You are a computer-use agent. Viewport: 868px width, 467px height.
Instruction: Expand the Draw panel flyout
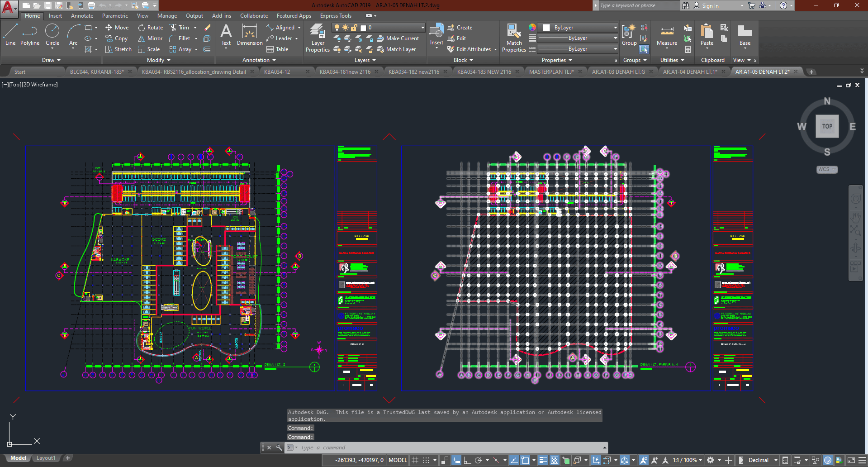51,60
